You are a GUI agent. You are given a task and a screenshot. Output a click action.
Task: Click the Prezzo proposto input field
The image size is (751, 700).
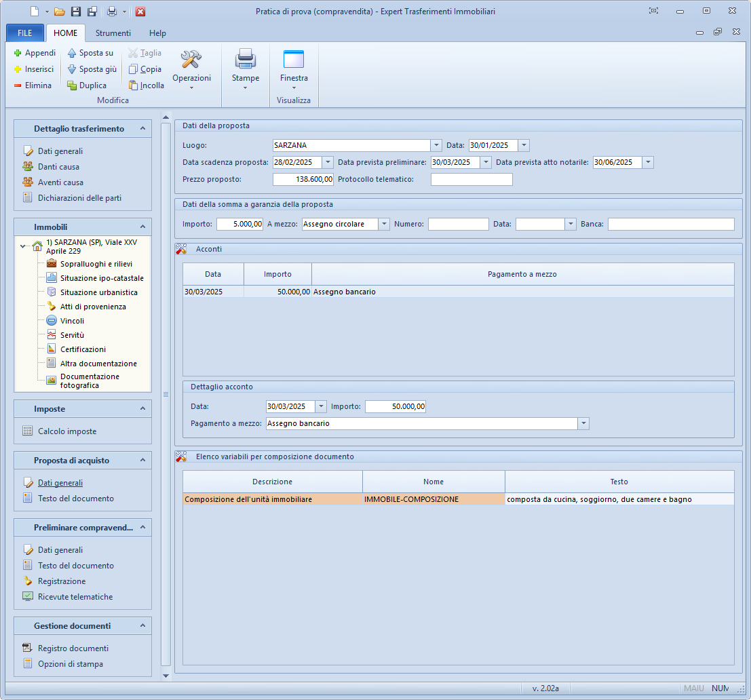[x=303, y=179]
